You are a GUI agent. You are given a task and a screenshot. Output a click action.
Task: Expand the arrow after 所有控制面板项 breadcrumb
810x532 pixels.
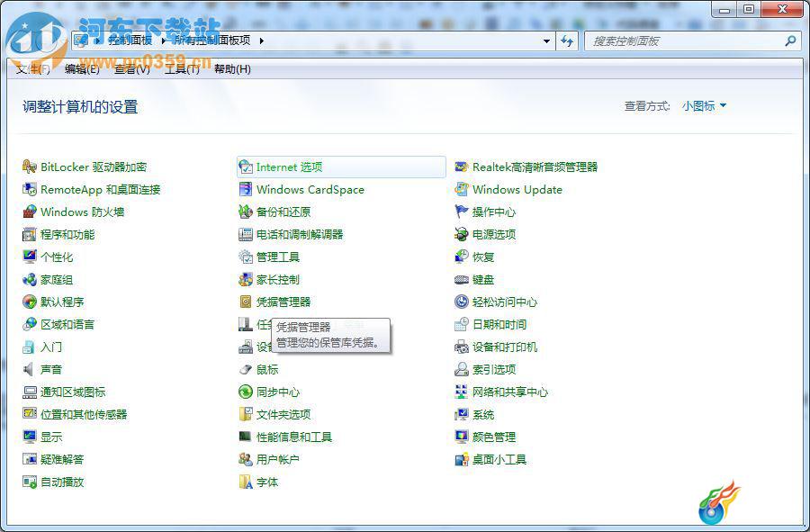point(261,41)
